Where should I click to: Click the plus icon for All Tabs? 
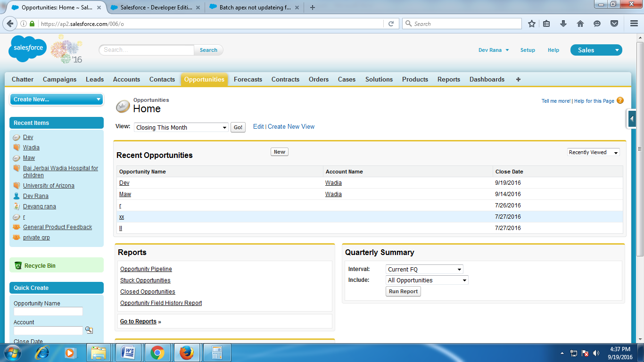[518, 80]
